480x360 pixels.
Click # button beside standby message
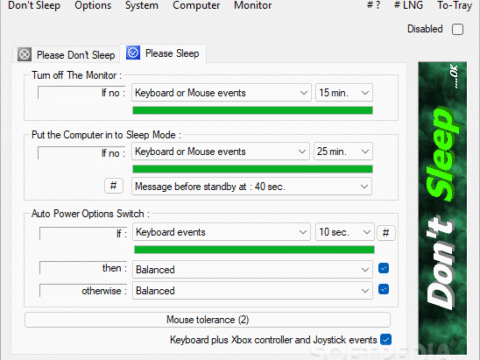(x=114, y=186)
